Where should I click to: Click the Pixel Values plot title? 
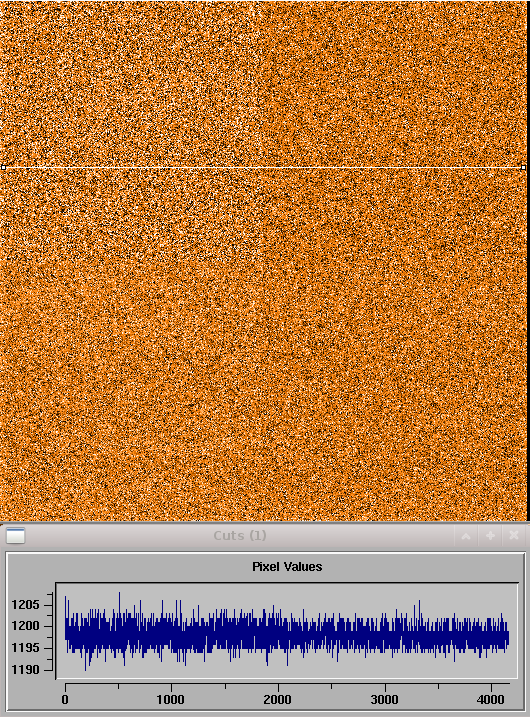(287, 567)
